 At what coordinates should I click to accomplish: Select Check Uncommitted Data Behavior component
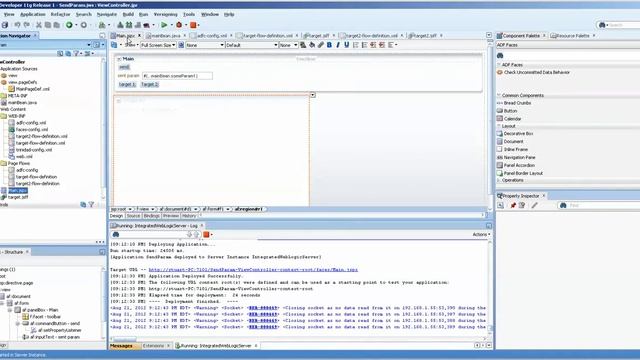click(x=533, y=72)
